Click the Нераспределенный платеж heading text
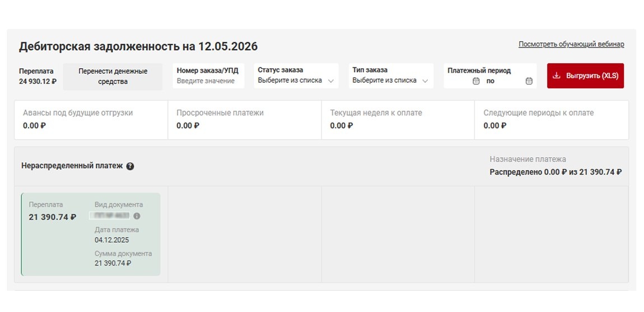 pos(72,166)
